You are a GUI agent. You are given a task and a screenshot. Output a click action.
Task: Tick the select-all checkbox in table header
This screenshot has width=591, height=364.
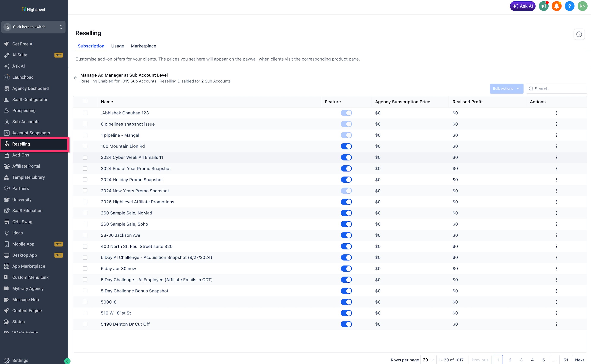pyautogui.click(x=85, y=101)
